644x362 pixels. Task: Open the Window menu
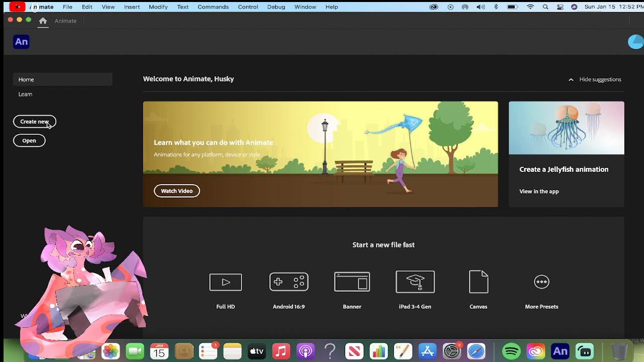305,7
